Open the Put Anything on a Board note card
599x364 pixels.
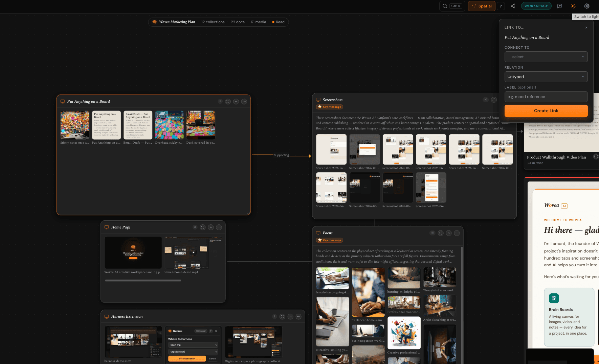click(106, 125)
